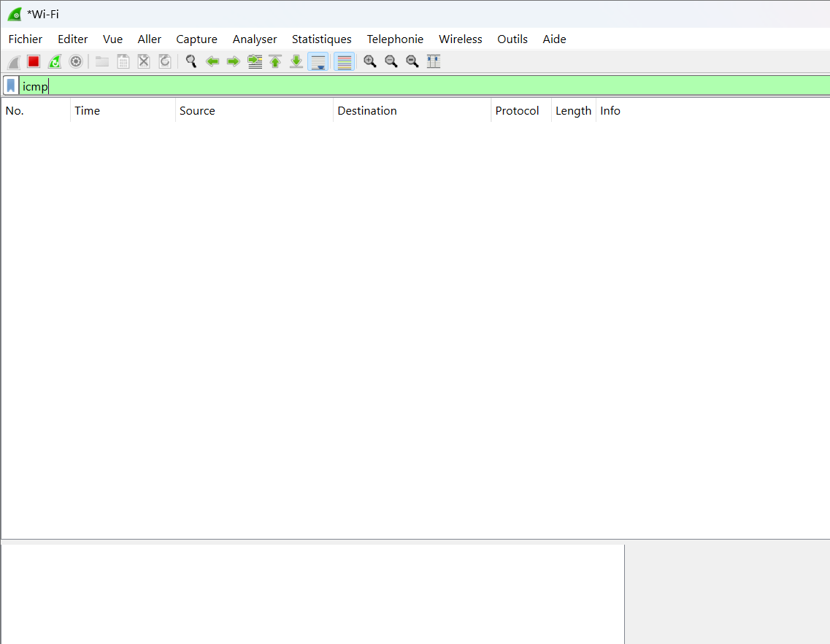The width and height of the screenshot is (830, 644).
Task: Sort packets by the No. column
Action: [36, 111]
